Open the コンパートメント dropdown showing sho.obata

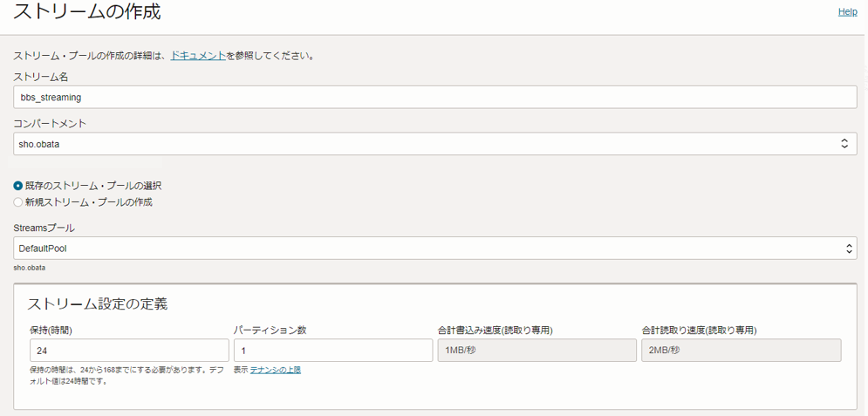[x=435, y=144]
